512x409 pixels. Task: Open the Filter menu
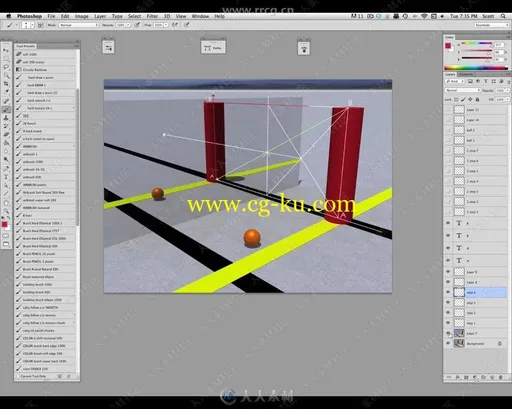(152, 16)
